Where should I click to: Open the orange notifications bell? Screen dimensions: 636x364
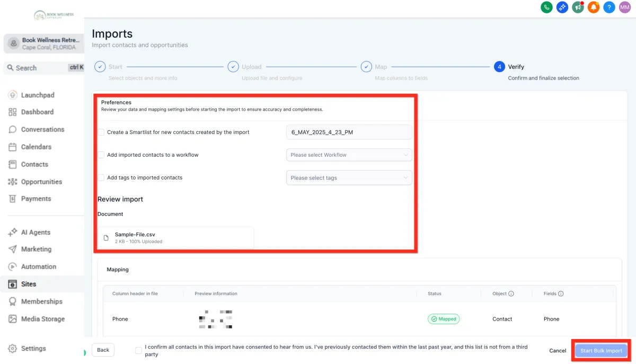[594, 7]
